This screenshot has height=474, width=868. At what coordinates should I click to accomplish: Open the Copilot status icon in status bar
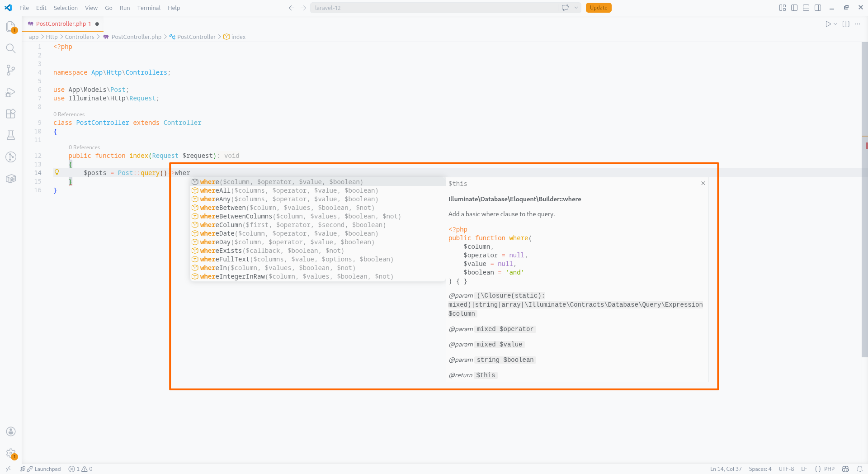point(845,469)
